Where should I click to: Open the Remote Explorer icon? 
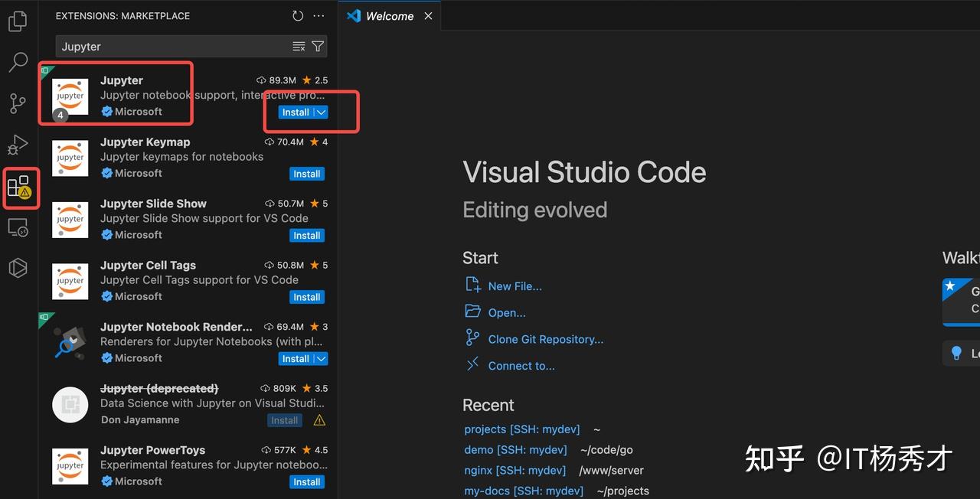point(18,227)
